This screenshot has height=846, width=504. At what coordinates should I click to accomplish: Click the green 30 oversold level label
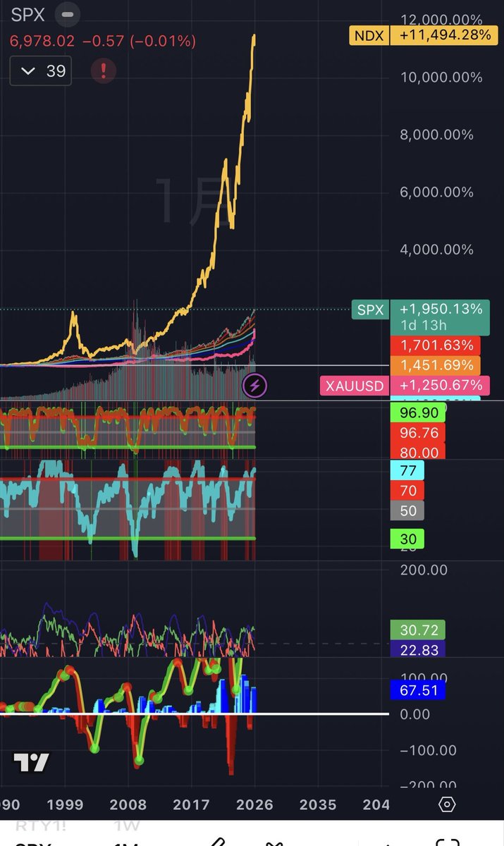click(x=408, y=539)
